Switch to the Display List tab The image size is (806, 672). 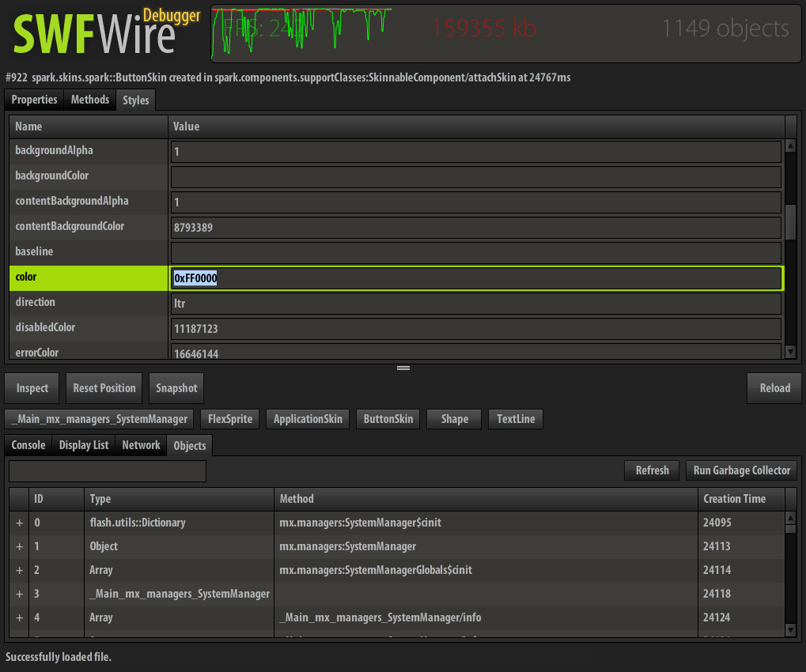click(x=84, y=445)
